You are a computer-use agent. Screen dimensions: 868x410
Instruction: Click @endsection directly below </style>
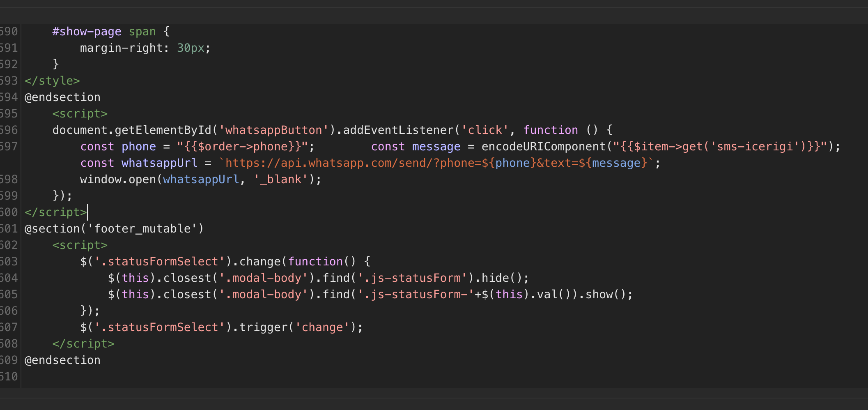pyautogui.click(x=62, y=97)
